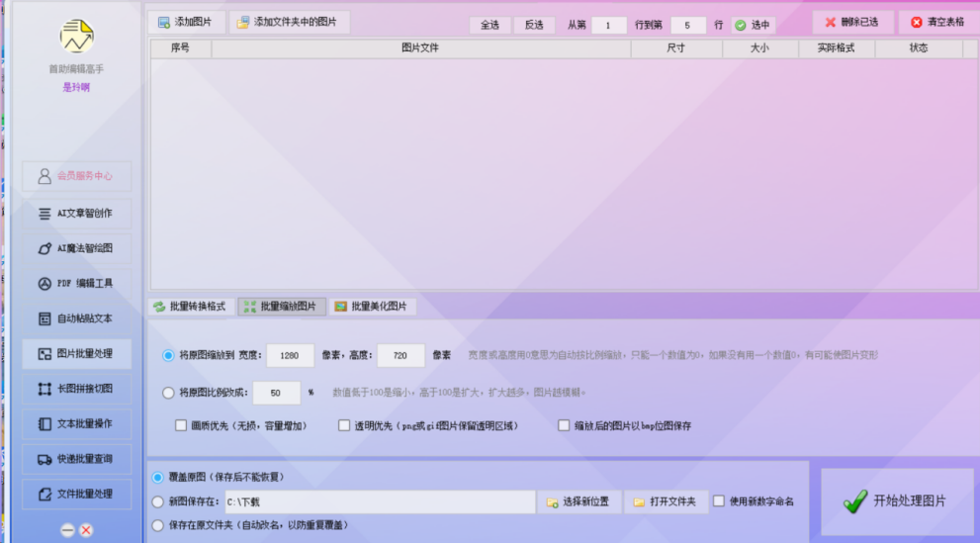
Task: Click 添加文件夹中的图片 button
Action: (288, 23)
